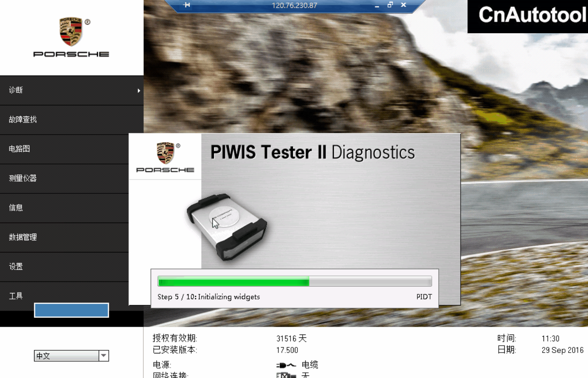
Task: Open the 诊断 menu item
Action: tap(72, 90)
